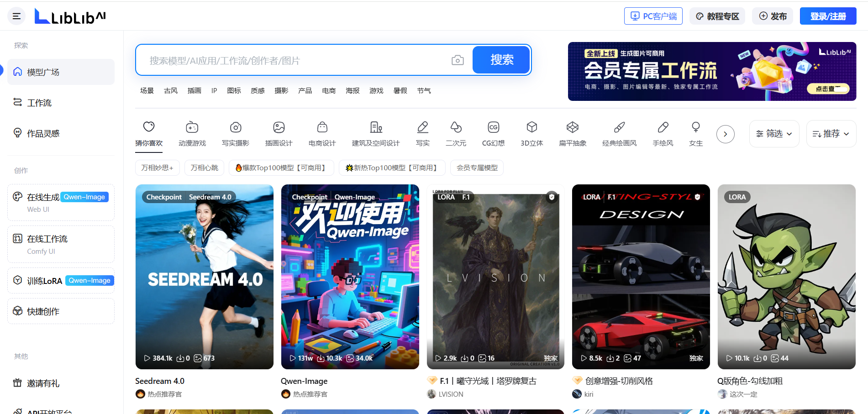868x414 pixels.
Task: Pick the 3D立体 cube category icon
Action: (x=531, y=127)
